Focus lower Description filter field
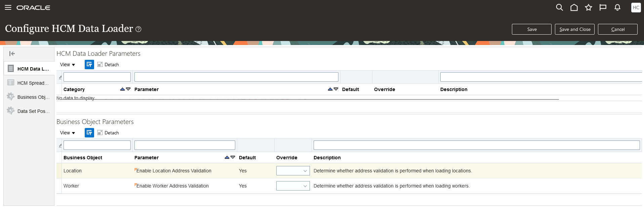 477,145
